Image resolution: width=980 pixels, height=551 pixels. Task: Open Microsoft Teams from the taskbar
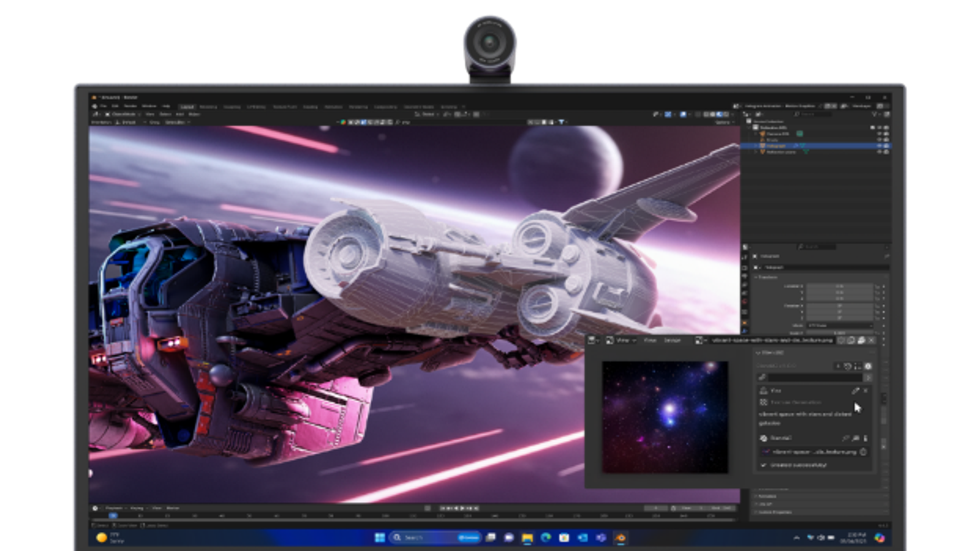(x=601, y=538)
